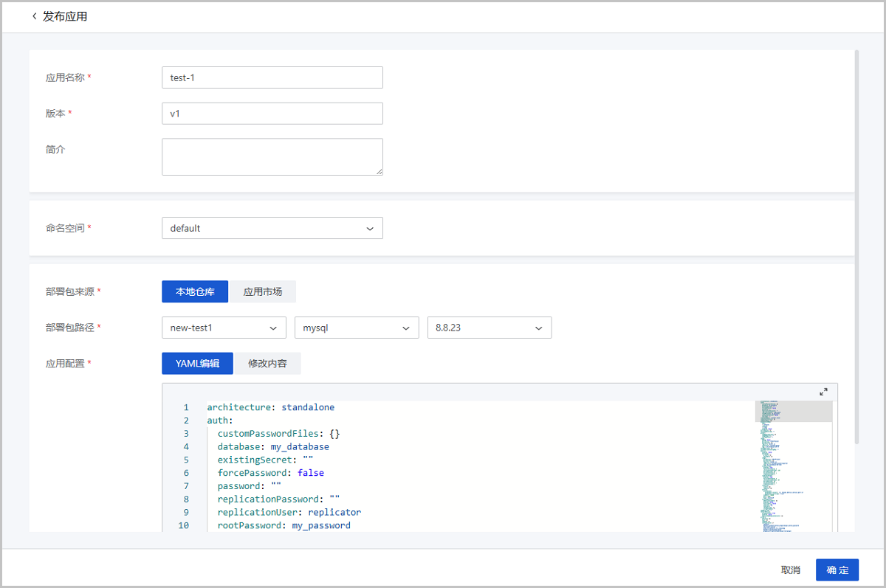Click the 应用名称 input field
Image resolution: width=886 pixels, height=588 pixels.
pos(272,77)
